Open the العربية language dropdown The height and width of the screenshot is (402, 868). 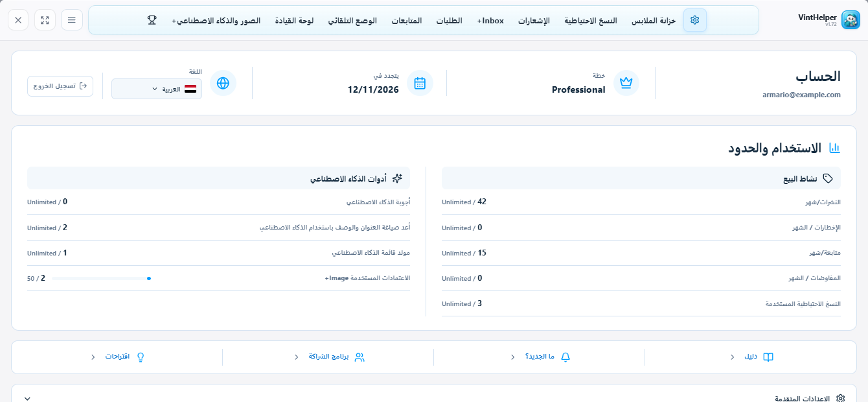(157, 89)
